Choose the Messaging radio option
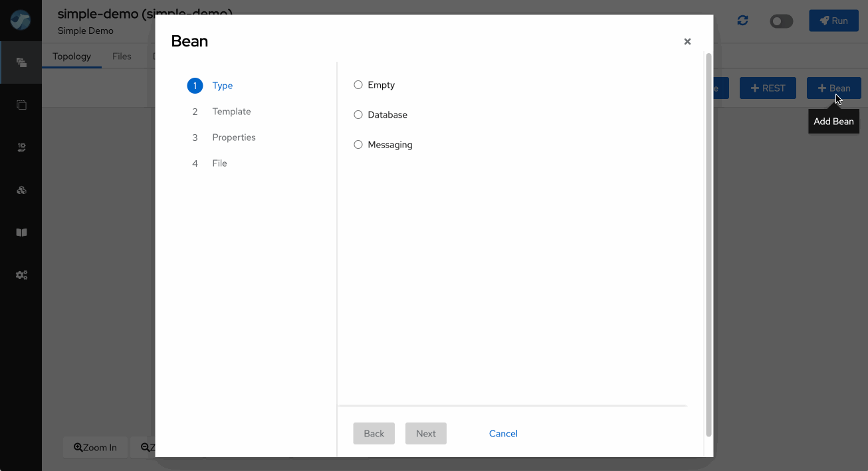Screen dimensions: 868x471 click(x=358, y=145)
